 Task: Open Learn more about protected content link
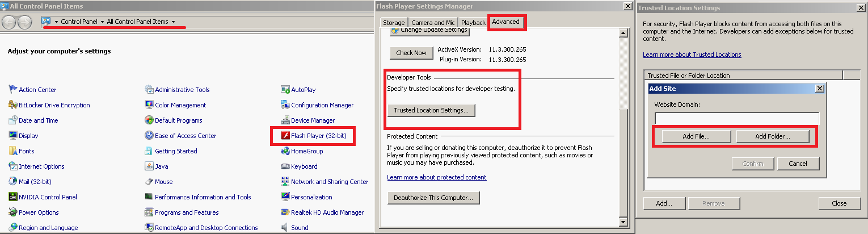[x=436, y=177]
